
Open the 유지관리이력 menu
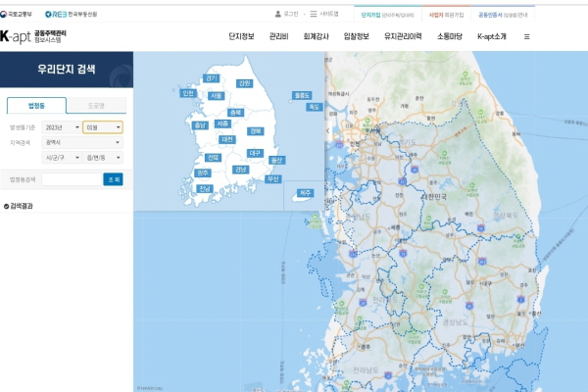coord(403,36)
